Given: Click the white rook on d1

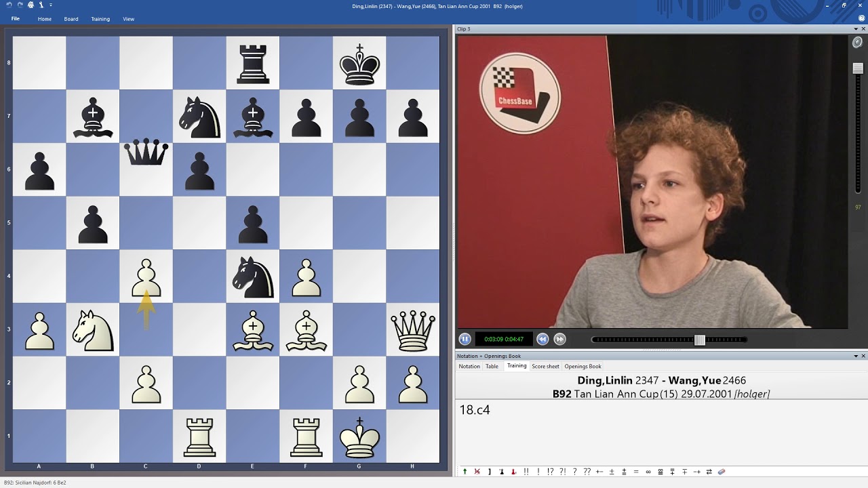Looking at the screenshot, I should [x=199, y=436].
